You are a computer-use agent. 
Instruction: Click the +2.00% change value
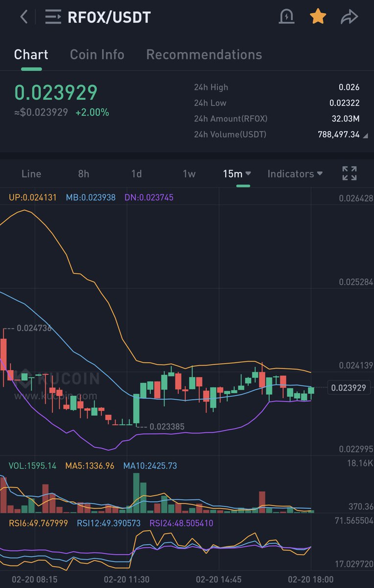(92, 112)
